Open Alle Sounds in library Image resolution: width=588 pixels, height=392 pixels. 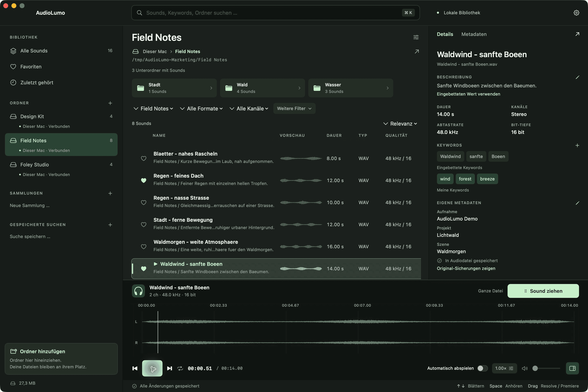61,51
